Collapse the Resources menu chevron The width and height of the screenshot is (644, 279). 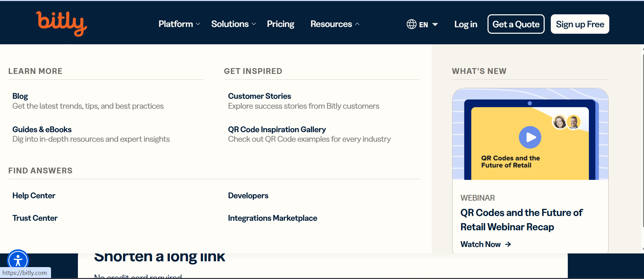pos(357,24)
